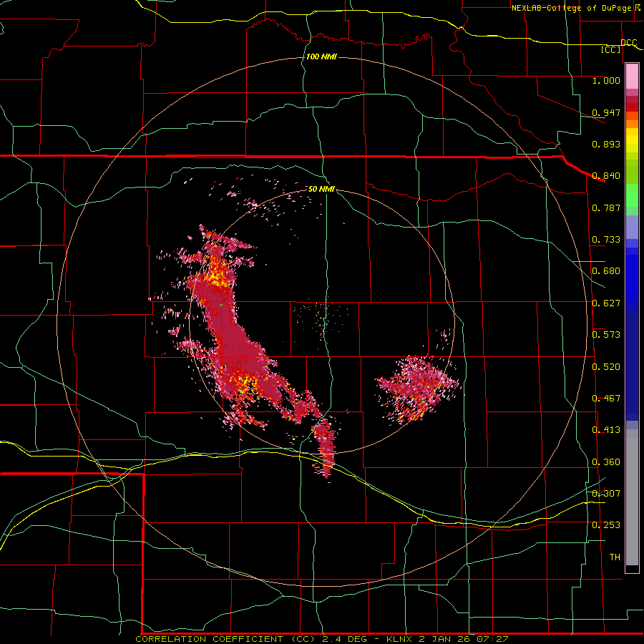Click the CORRELATION COEFFICIENT (CC) caption text
644x644 pixels.
point(226,639)
